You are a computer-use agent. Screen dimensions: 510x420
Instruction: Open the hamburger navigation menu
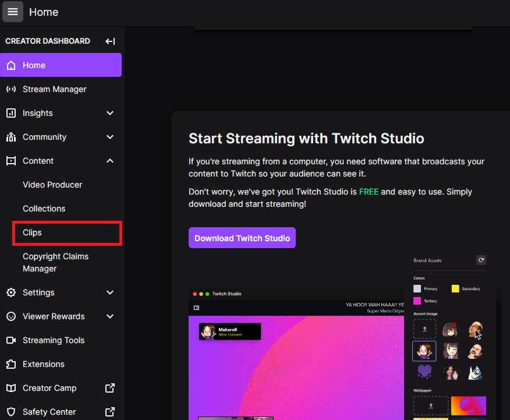point(13,12)
